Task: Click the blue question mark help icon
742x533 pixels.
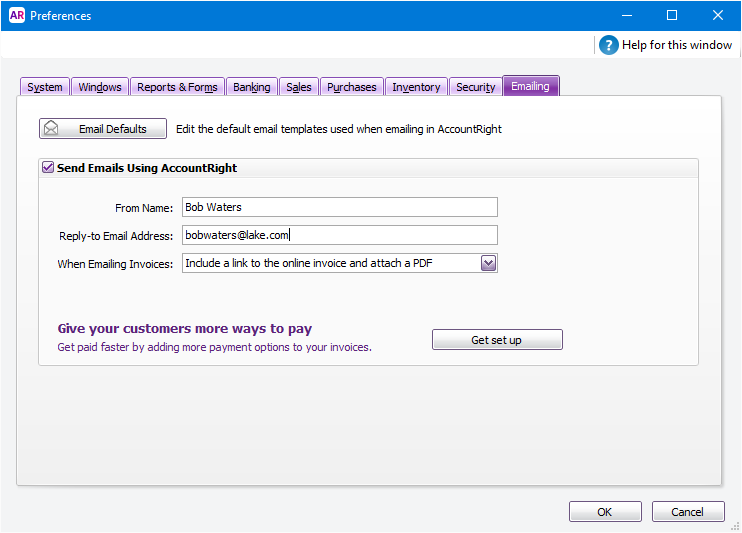Action: 609,45
